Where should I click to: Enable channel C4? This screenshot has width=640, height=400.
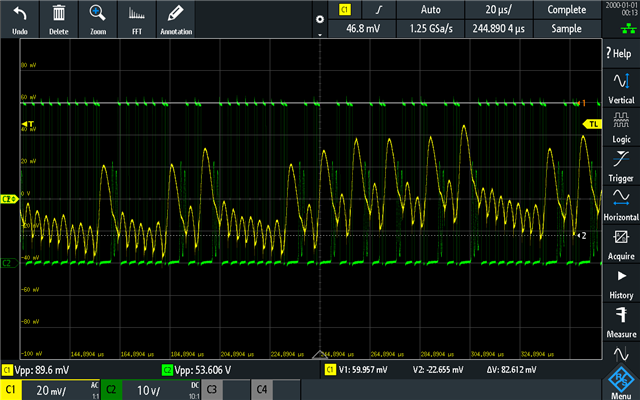(262, 390)
